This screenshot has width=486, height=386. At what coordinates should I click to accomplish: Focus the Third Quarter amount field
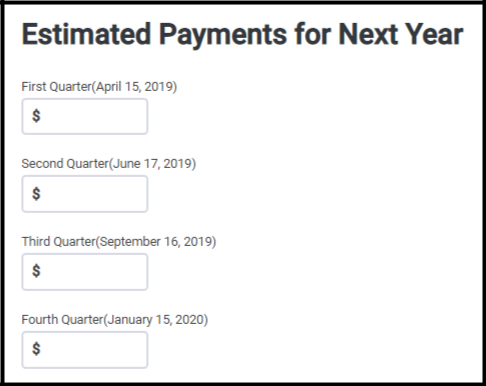pos(85,272)
